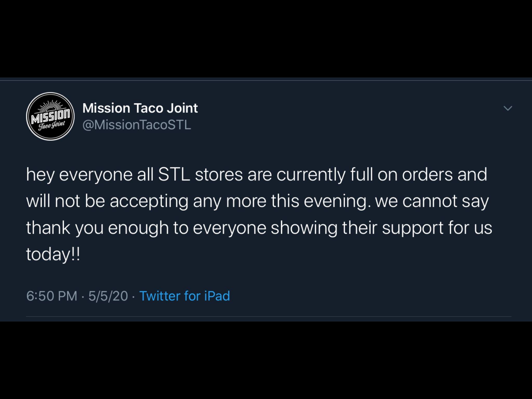Click the word orders in the tweet

(x=428, y=175)
